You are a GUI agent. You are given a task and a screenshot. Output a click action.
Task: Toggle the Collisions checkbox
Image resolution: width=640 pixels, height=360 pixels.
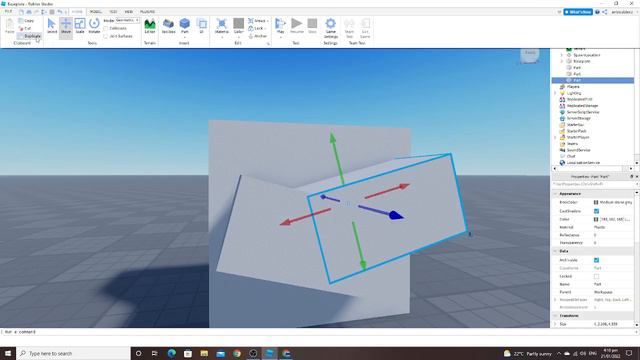click(x=106, y=28)
